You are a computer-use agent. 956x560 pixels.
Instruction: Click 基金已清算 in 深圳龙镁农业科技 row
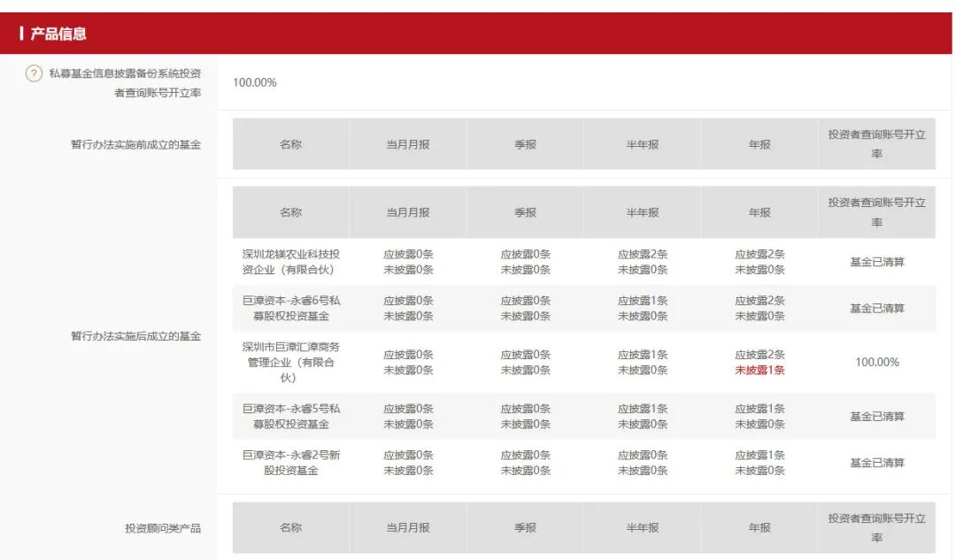pos(876,262)
